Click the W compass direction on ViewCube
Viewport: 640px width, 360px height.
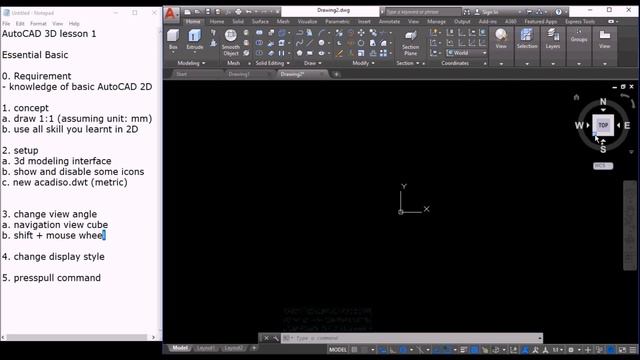point(579,125)
